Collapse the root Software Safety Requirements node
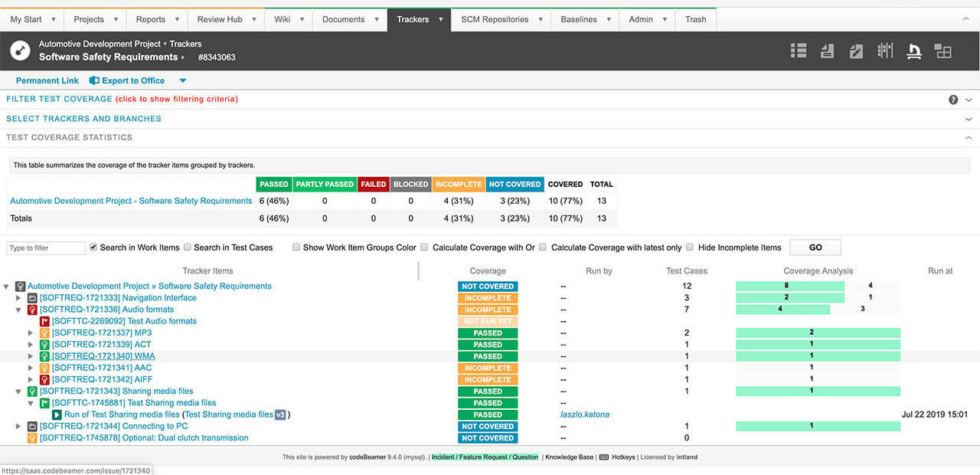The height and width of the screenshot is (475, 980). pyautogui.click(x=7, y=287)
